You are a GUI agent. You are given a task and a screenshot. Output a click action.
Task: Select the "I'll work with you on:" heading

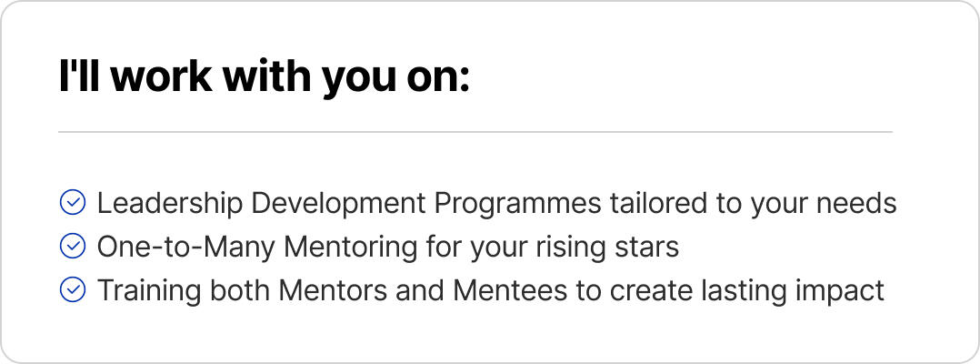tap(265, 77)
